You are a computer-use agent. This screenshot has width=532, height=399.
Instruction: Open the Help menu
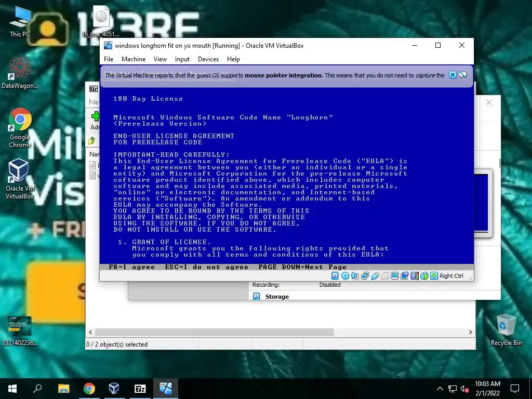pyautogui.click(x=233, y=59)
